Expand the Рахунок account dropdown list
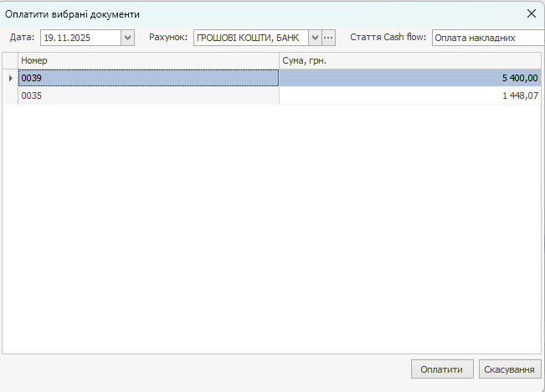 tap(315, 38)
